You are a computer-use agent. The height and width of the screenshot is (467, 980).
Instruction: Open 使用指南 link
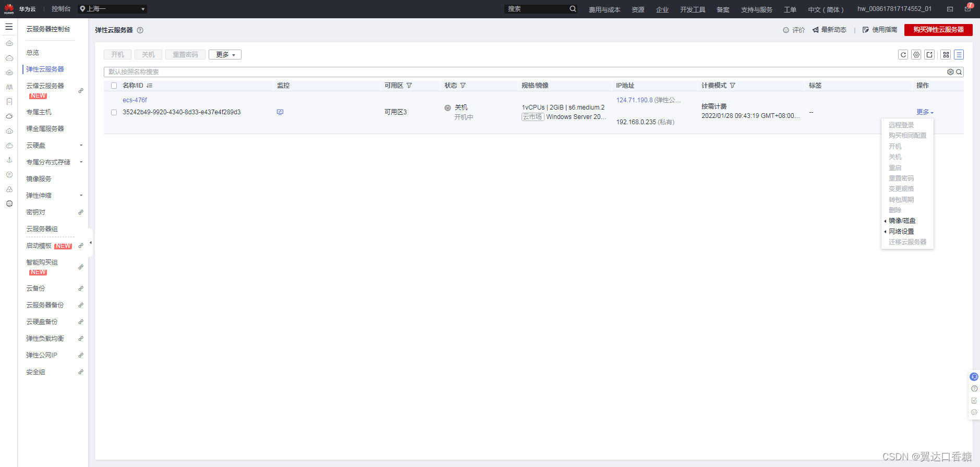click(880, 30)
